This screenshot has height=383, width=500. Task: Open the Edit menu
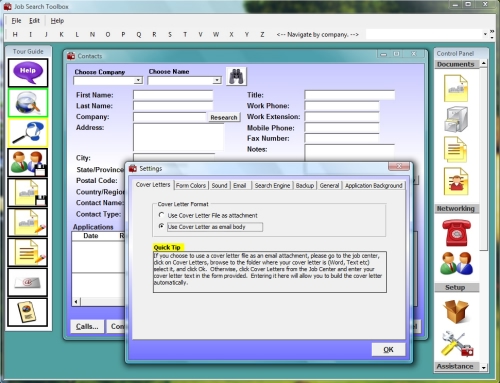pos(34,21)
